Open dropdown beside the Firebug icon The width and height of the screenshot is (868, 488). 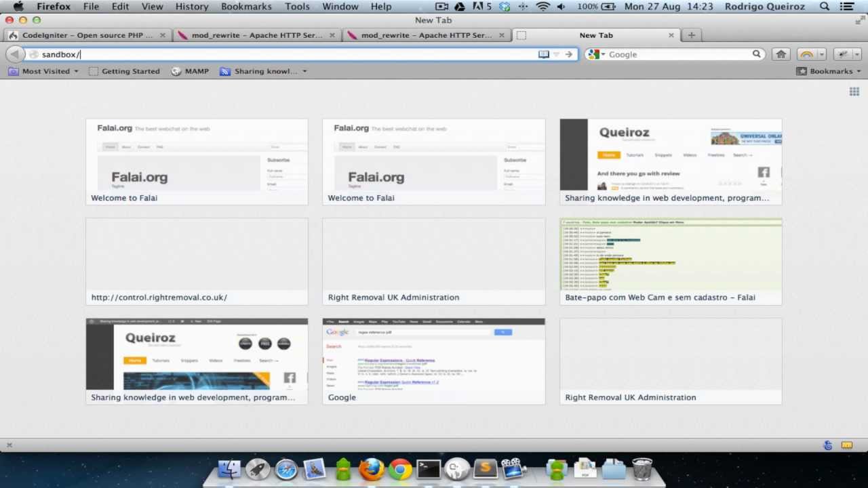857,54
